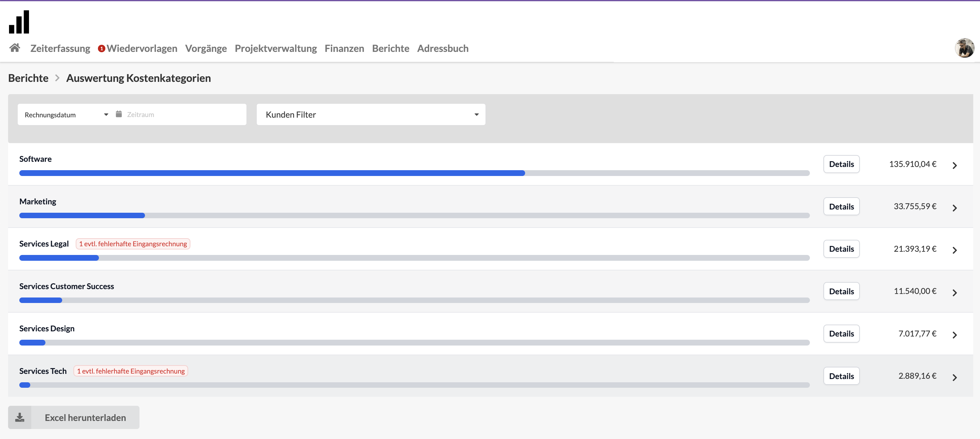Open the Rechnungsdatum dropdown
980x439 pixels.
[x=66, y=115]
